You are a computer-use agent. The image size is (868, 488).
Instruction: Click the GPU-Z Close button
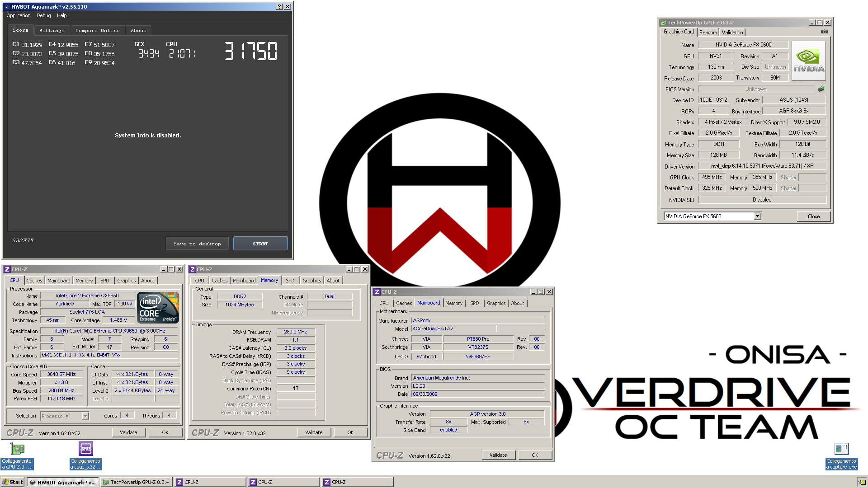[813, 216]
